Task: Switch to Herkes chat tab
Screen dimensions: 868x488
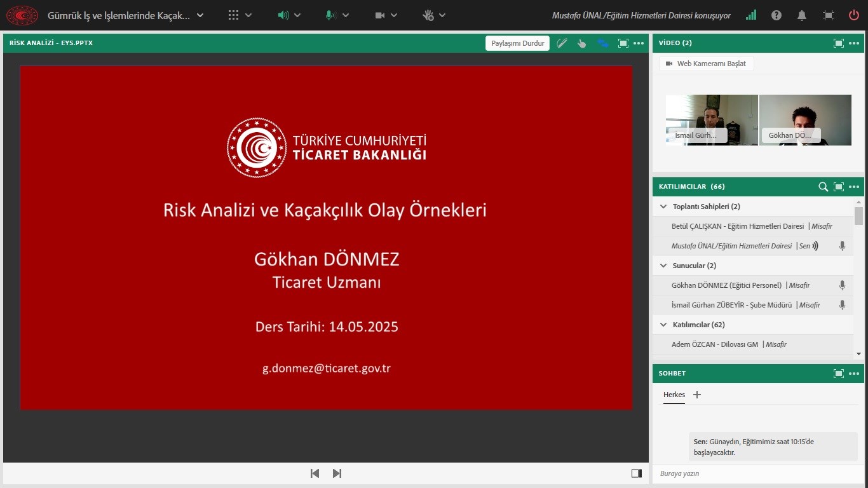Action: (674, 395)
